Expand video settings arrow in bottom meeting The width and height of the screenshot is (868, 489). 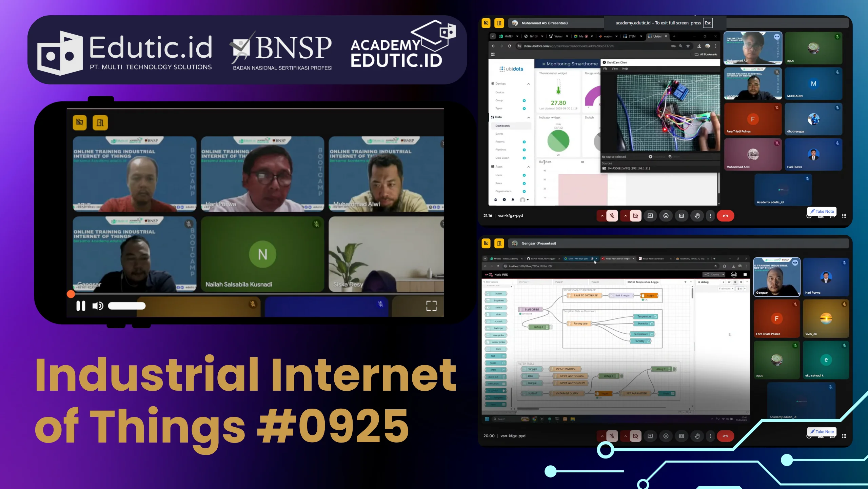coord(626,436)
